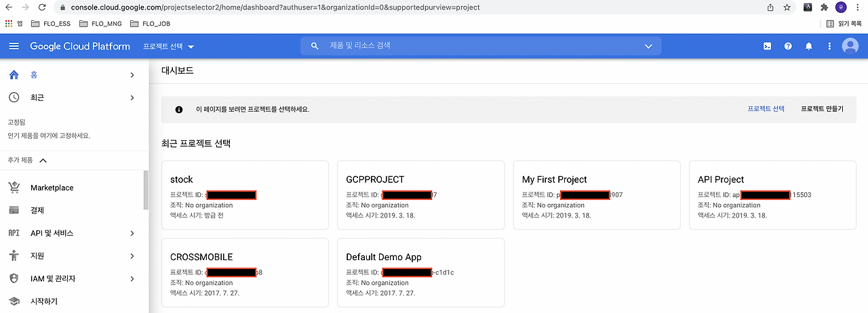Screen dimensions: 868x313
Task: Click the A translate extension icon
Action: (808, 7)
